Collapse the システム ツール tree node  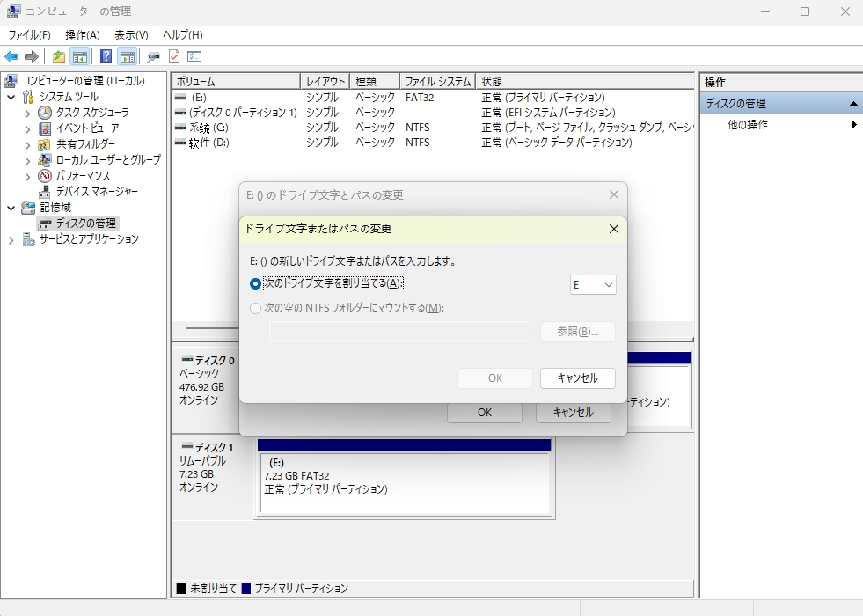pos(11,97)
